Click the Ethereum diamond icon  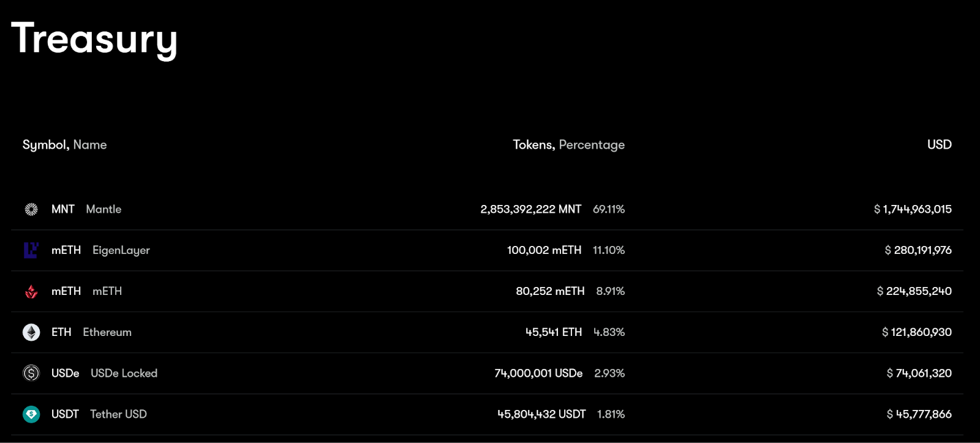click(31, 332)
